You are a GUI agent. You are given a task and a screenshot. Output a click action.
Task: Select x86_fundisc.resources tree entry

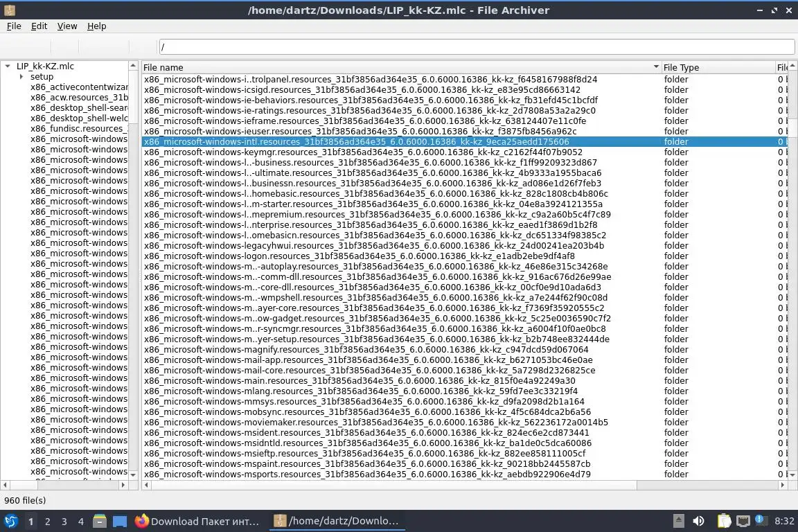[79, 128]
